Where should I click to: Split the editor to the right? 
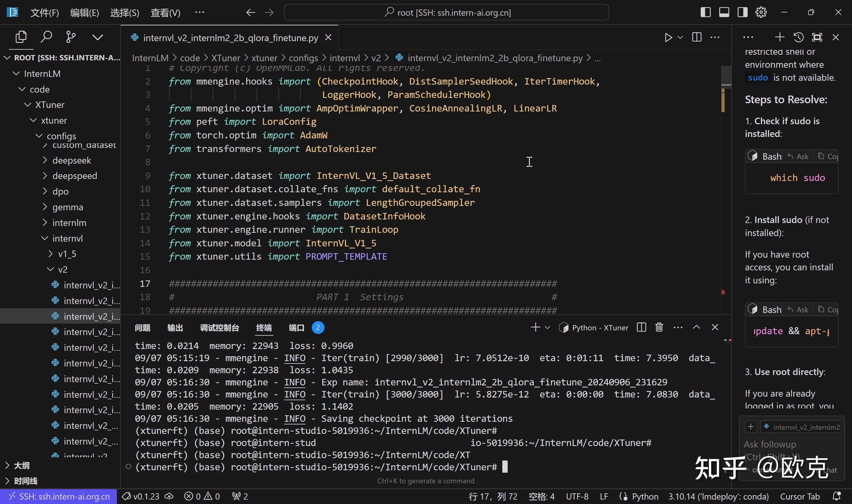696,37
